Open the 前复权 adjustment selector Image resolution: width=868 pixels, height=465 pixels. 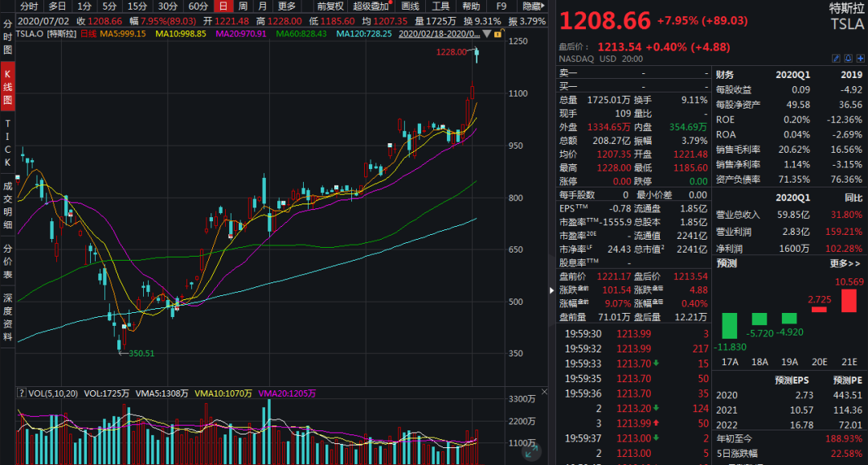point(330,6)
